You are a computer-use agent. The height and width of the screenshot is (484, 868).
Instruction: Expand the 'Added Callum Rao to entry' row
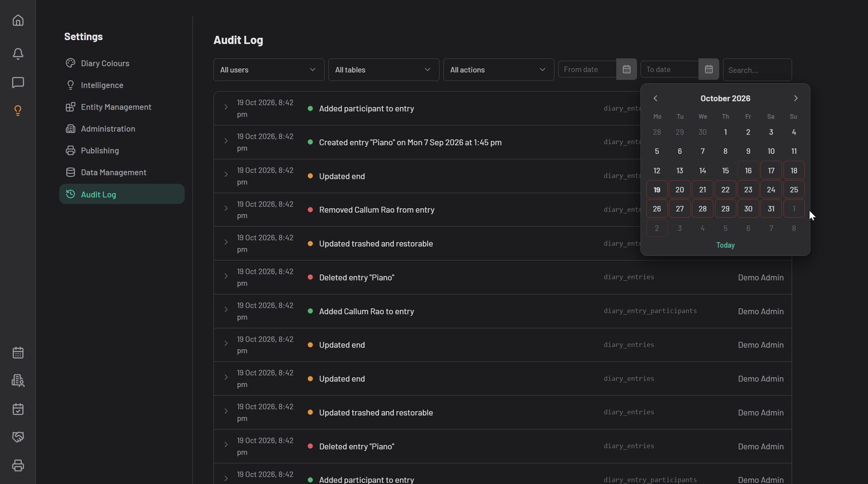pyautogui.click(x=226, y=309)
